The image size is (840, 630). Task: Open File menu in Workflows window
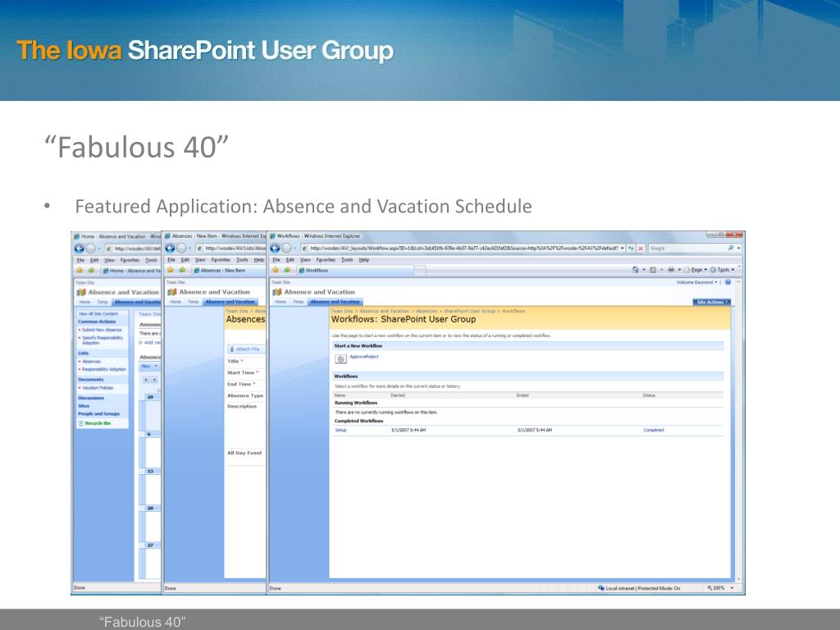tap(276, 260)
